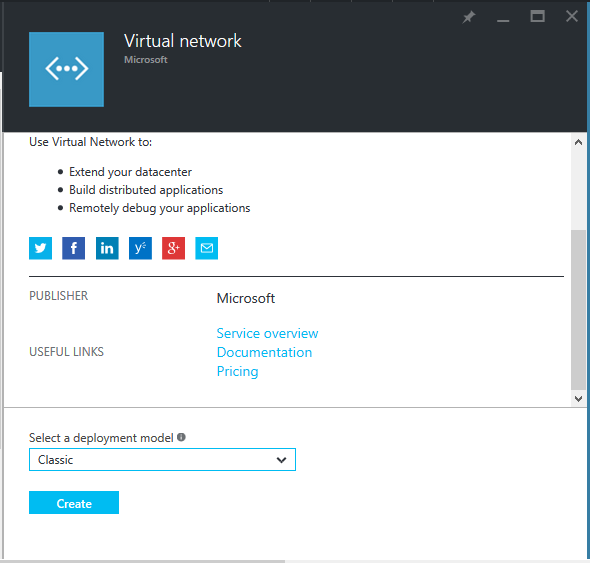590x563 pixels.
Task: Click the deployment model info icon
Action: pyautogui.click(x=181, y=437)
